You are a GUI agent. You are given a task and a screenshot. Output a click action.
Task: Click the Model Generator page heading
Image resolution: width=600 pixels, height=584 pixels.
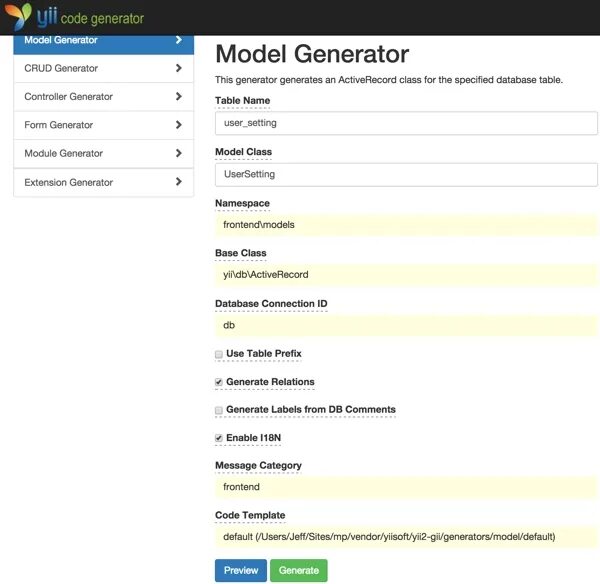(312, 54)
